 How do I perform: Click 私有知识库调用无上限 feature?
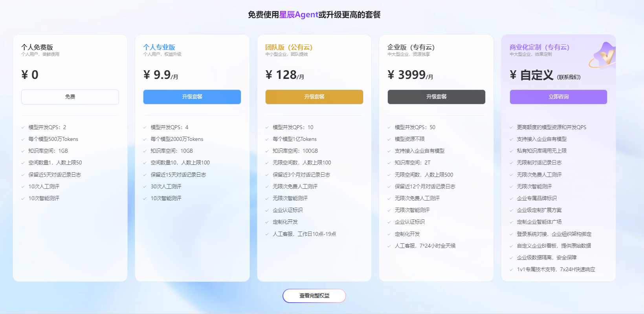click(x=542, y=151)
